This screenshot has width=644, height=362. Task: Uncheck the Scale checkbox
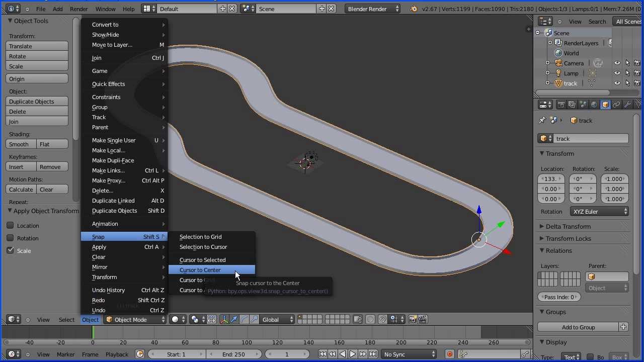[10, 250]
